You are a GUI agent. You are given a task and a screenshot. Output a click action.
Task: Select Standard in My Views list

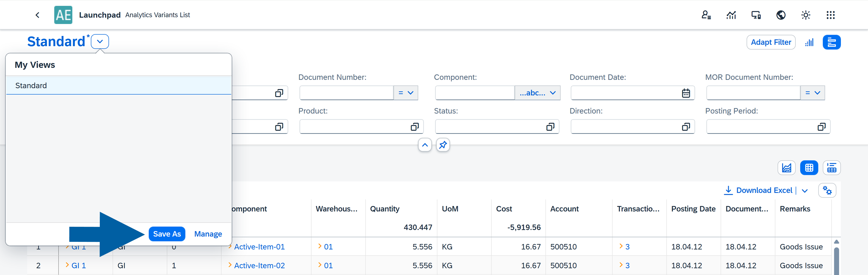(119, 85)
